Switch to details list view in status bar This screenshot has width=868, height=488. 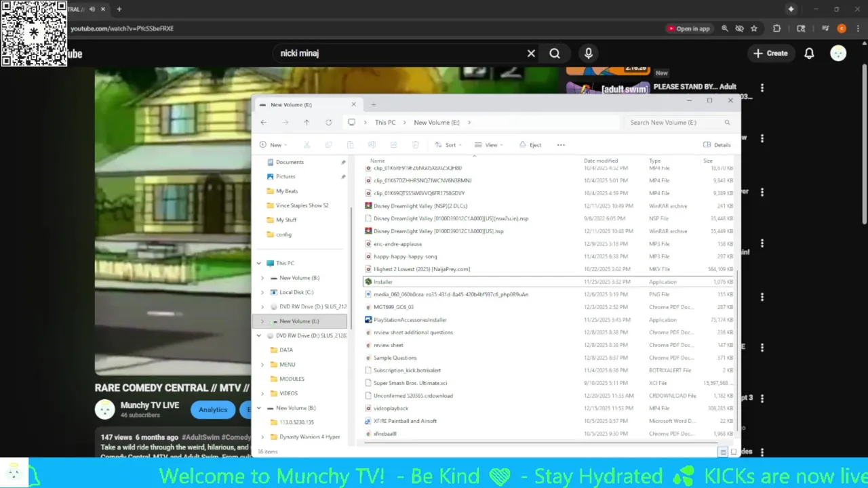click(724, 452)
